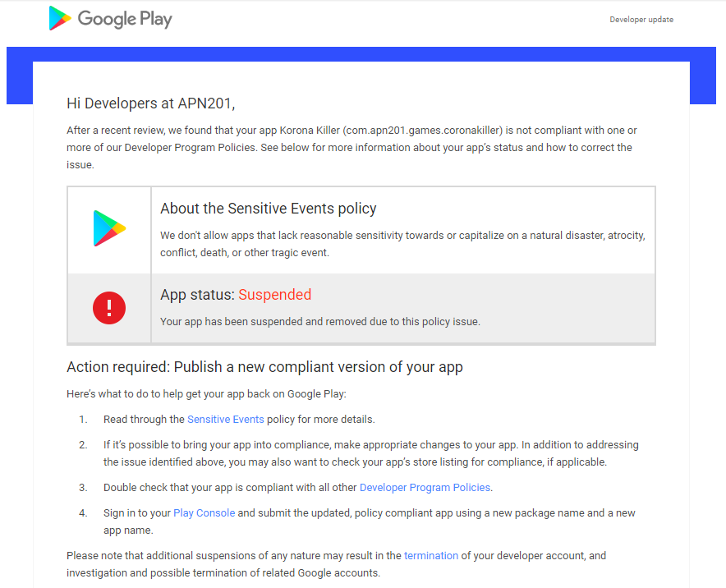The image size is (726, 588).
Task: Select the Developer update label
Action: tap(641, 20)
